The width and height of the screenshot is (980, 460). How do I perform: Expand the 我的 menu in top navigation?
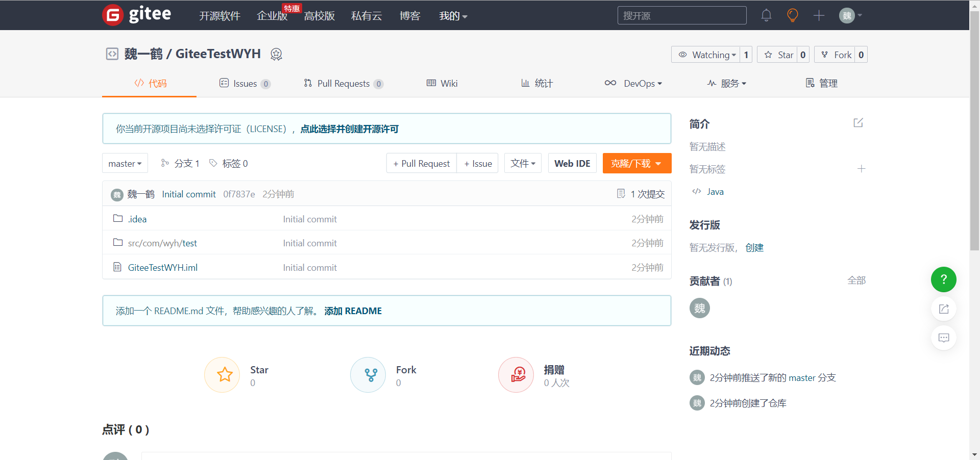click(x=453, y=16)
